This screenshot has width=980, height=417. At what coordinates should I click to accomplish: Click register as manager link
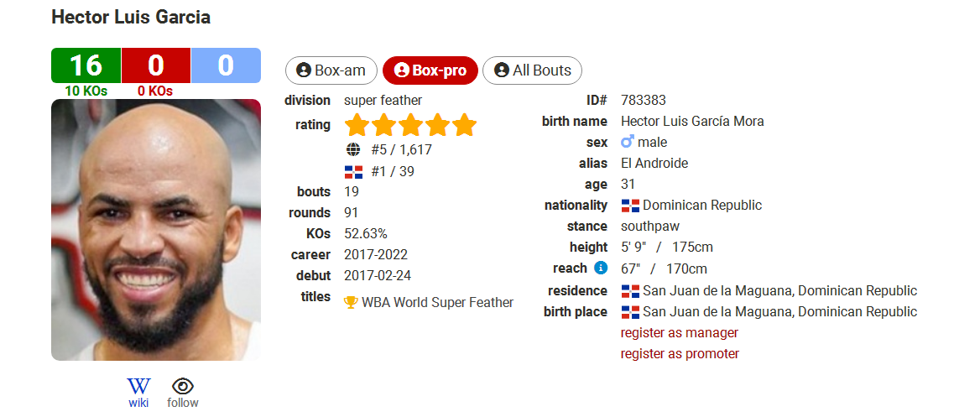coord(680,332)
